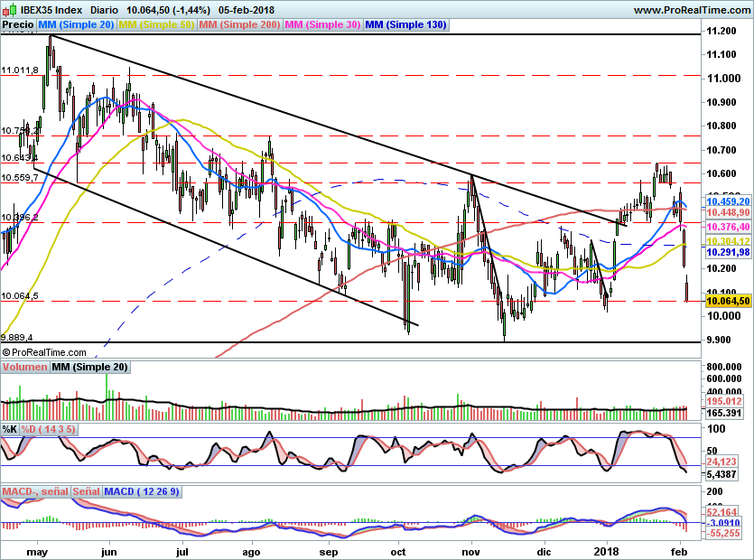Click the highlighted 10.064,50 current price tag
The width and height of the screenshot is (754, 560).
[x=728, y=301]
